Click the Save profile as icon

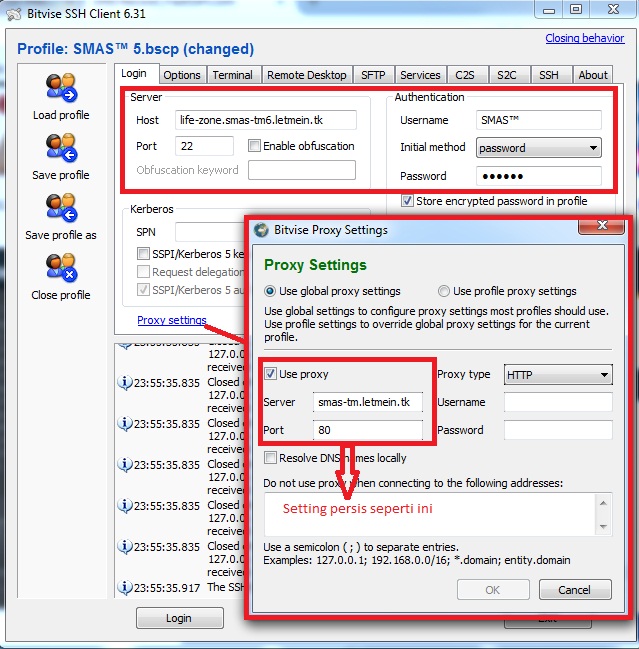[61, 207]
